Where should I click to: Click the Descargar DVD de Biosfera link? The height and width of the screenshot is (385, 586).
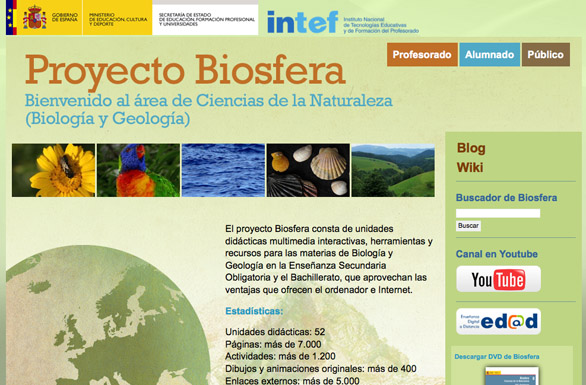pos(497,357)
